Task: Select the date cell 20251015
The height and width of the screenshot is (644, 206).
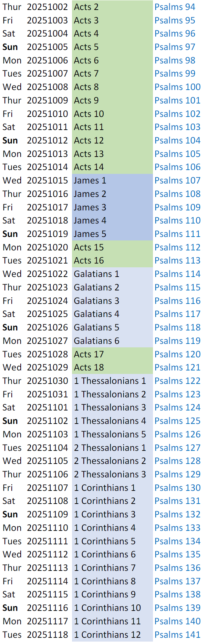Action: (x=48, y=180)
